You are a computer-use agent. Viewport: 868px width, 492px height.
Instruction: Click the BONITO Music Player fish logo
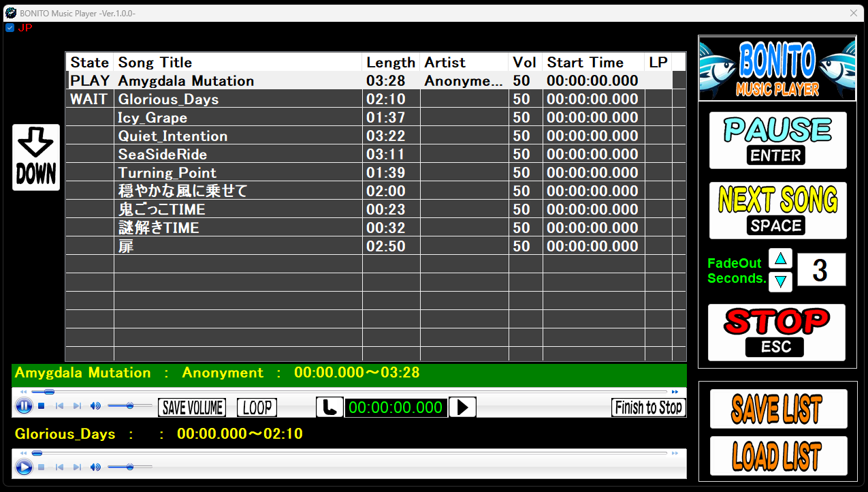pos(777,69)
